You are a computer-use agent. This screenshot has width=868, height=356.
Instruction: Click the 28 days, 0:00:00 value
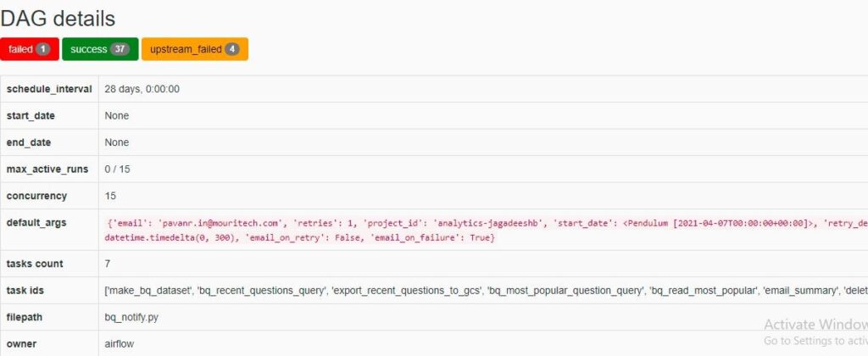pos(142,89)
